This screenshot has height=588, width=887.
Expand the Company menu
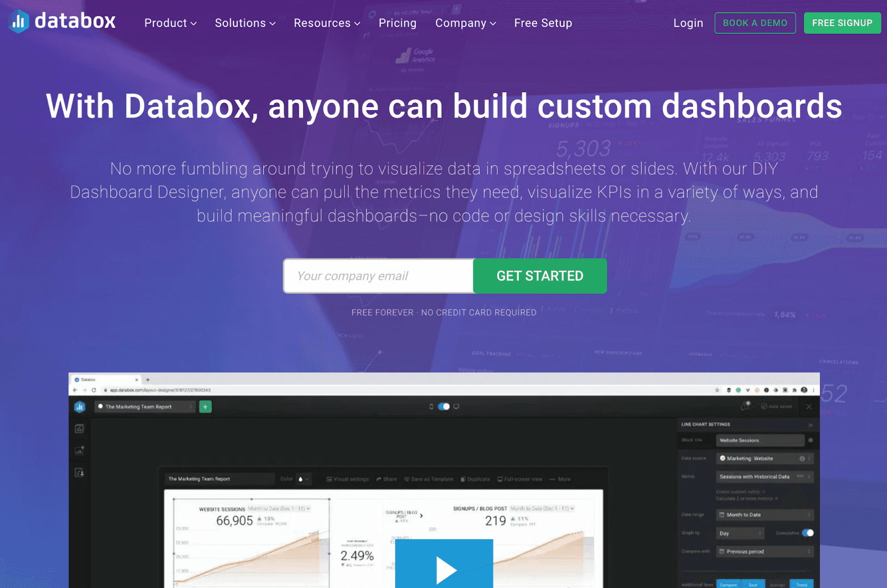coord(466,23)
